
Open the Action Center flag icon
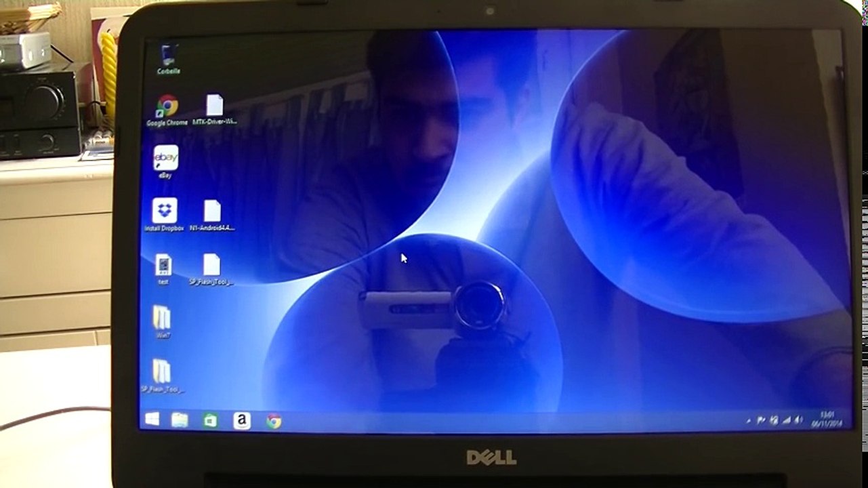(x=761, y=420)
